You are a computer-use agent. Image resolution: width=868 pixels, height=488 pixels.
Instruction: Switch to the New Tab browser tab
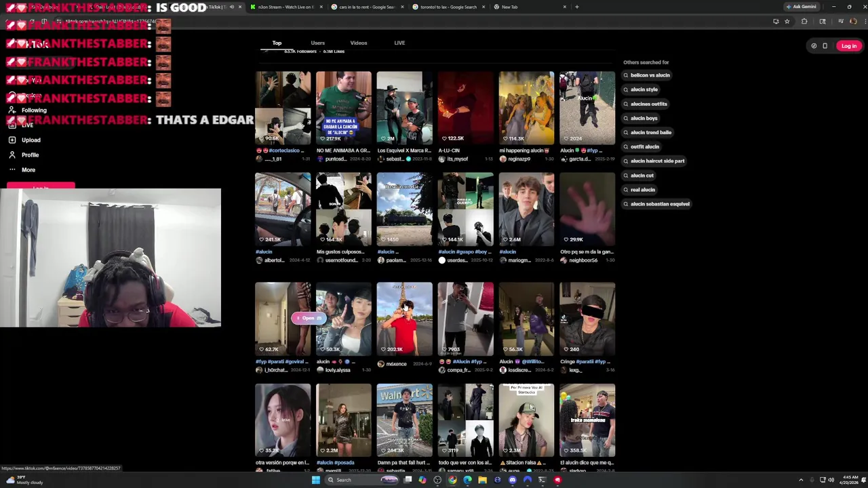(529, 7)
